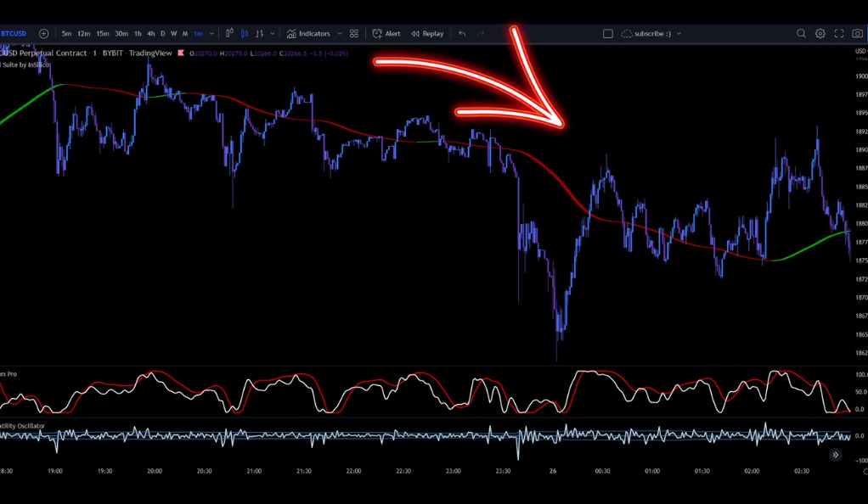The width and height of the screenshot is (868, 504).
Task: Expand the Indicators favorites dropdown arrow
Action: [x=340, y=34]
